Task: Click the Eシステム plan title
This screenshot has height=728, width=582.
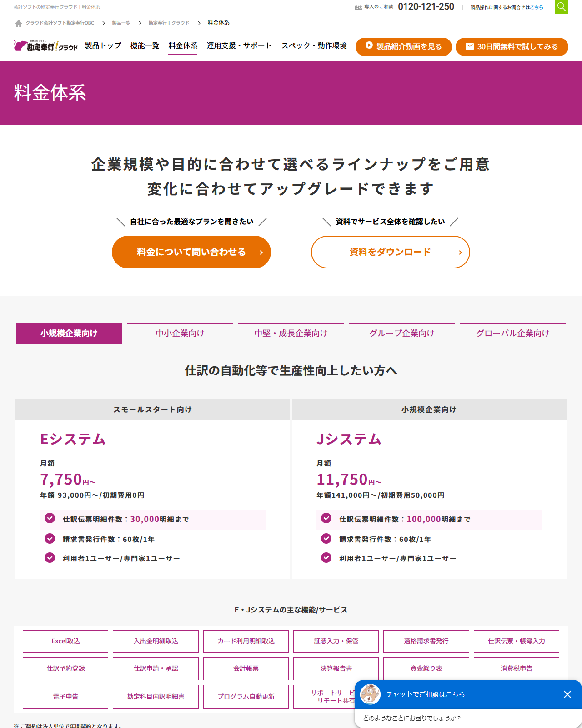Action: [73, 439]
